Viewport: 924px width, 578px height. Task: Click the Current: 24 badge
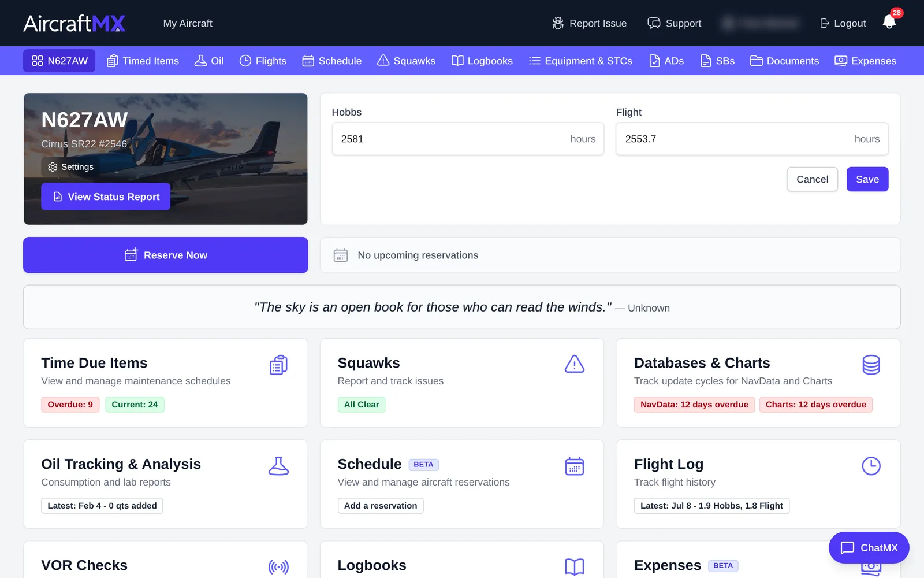click(135, 405)
